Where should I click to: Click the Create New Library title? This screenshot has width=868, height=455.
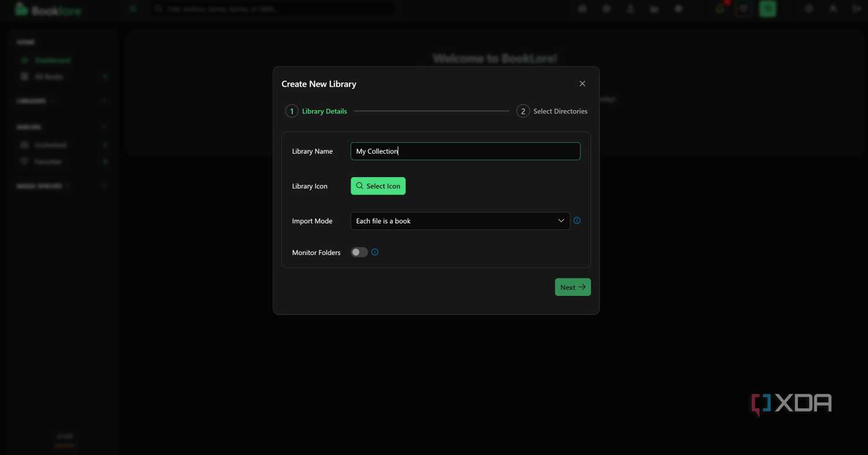(x=319, y=84)
